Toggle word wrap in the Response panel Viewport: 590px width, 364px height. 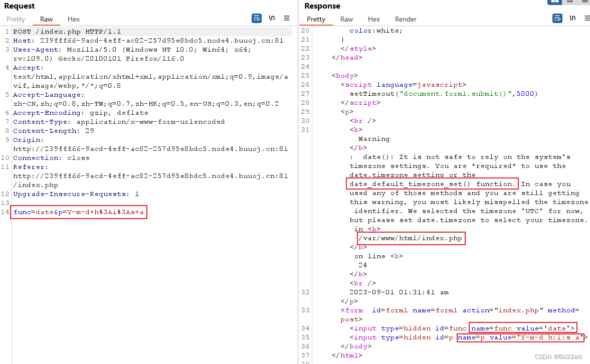pyautogui.click(x=557, y=18)
